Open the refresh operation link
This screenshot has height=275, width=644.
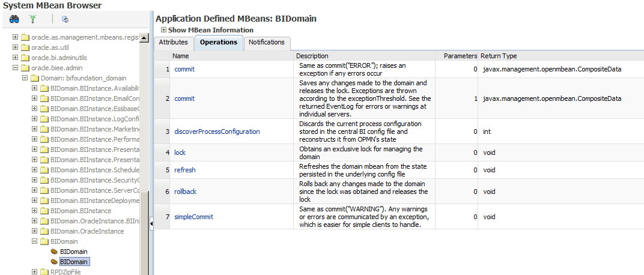pyautogui.click(x=185, y=170)
